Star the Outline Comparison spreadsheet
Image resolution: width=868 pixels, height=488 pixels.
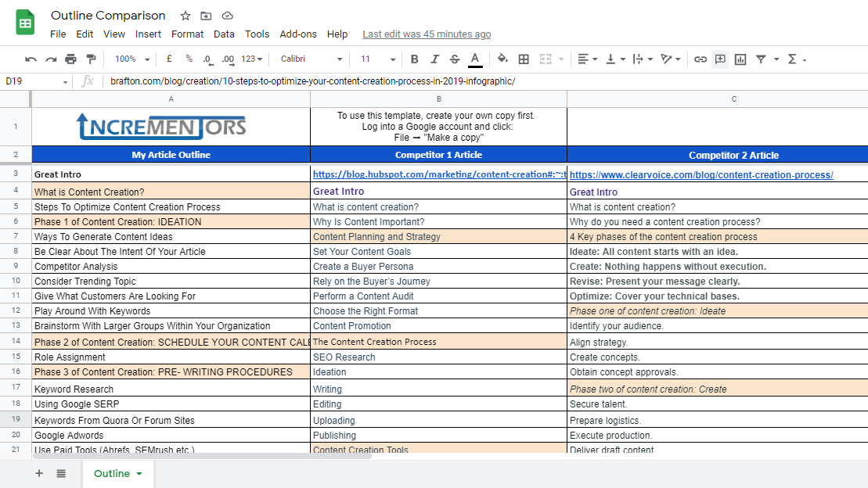pos(184,15)
